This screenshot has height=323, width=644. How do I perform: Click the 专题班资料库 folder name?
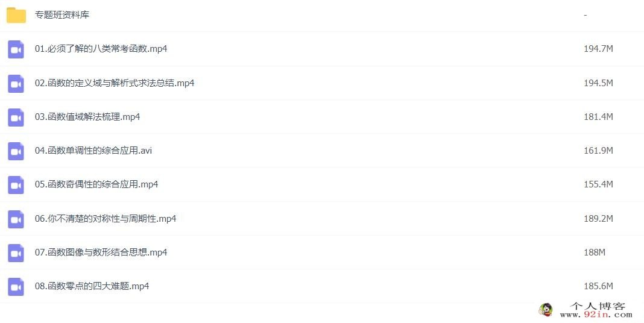click(x=62, y=15)
